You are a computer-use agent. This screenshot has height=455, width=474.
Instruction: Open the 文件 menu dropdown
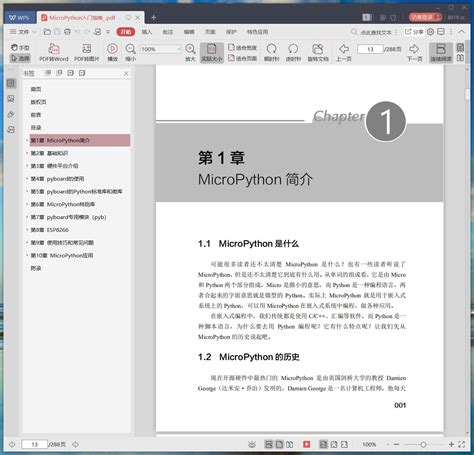[x=23, y=32]
